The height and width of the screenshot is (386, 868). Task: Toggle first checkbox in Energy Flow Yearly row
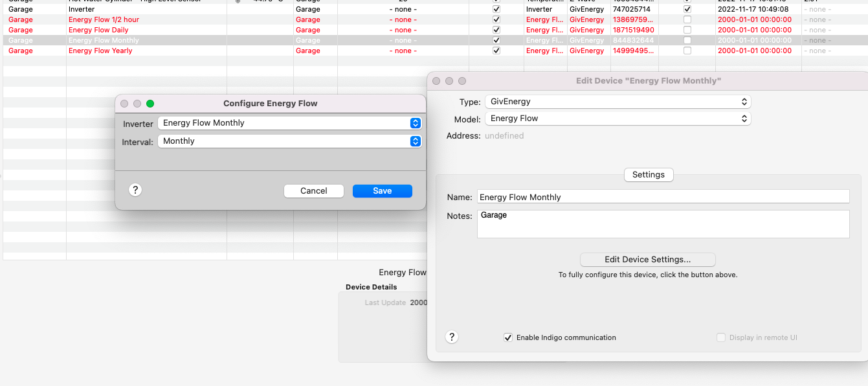coord(496,51)
